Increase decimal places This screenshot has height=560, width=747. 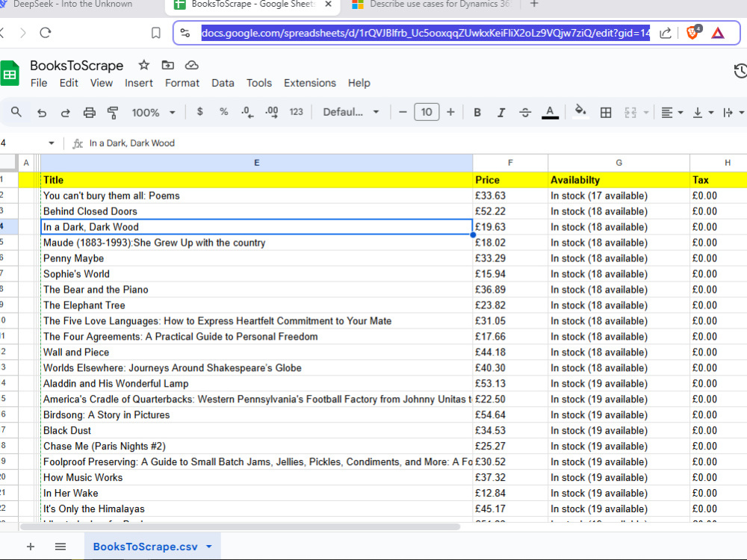click(x=272, y=113)
